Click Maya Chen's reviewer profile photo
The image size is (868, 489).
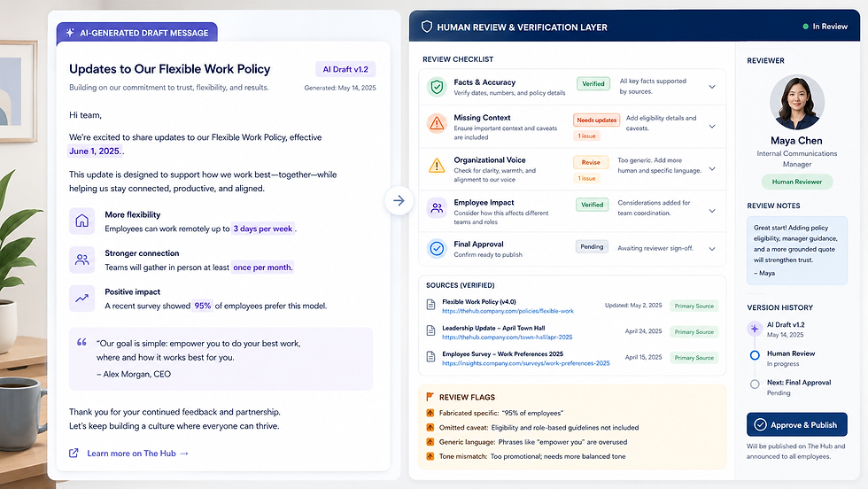[797, 103]
